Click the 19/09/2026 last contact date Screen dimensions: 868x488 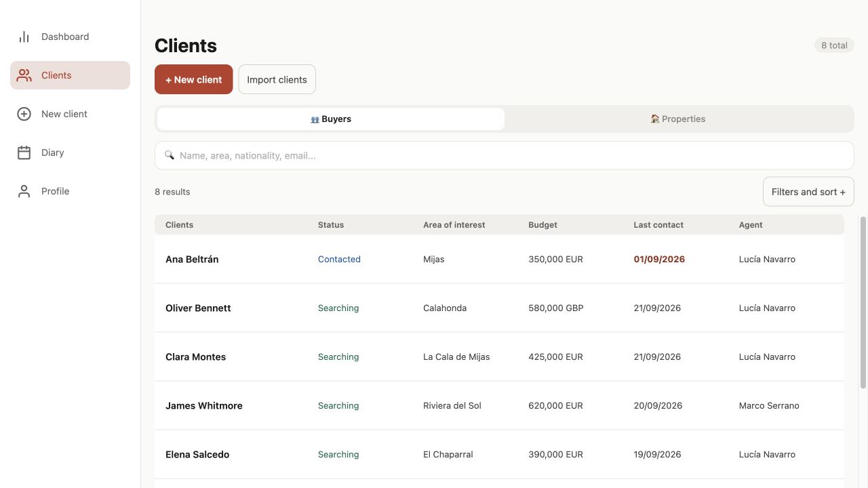[x=658, y=454]
